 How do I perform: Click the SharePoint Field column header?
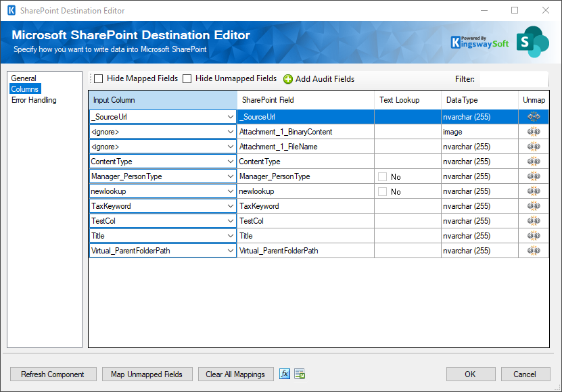pyautogui.click(x=306, y=100)
